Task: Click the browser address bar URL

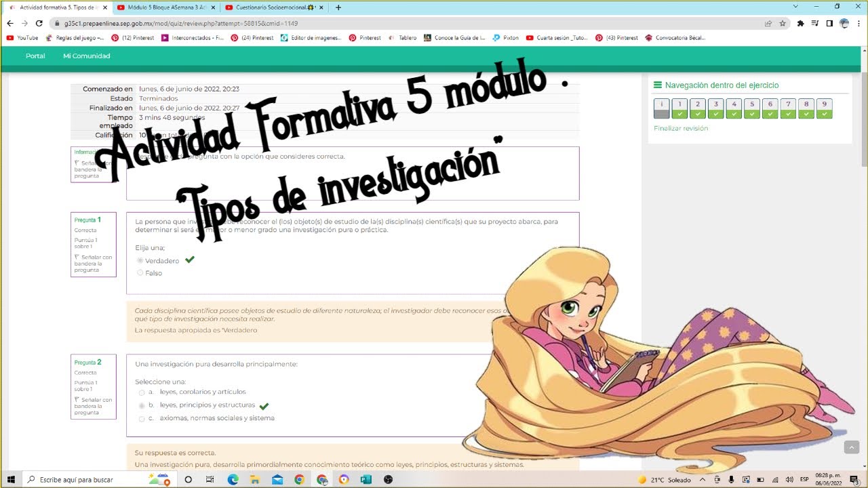Action: coord(180,23)
